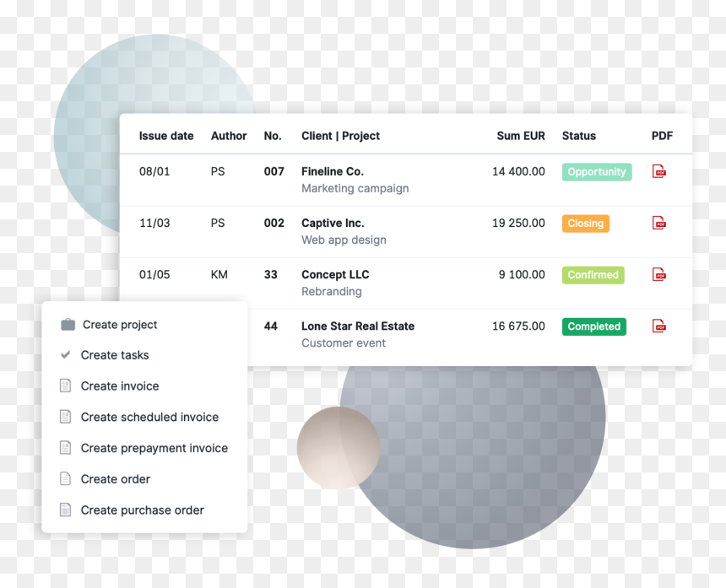Image resolution: width=726 pixels, height=588 pixels.
Task: Click sum 16 675.00 cell
Action: [518, 326]
